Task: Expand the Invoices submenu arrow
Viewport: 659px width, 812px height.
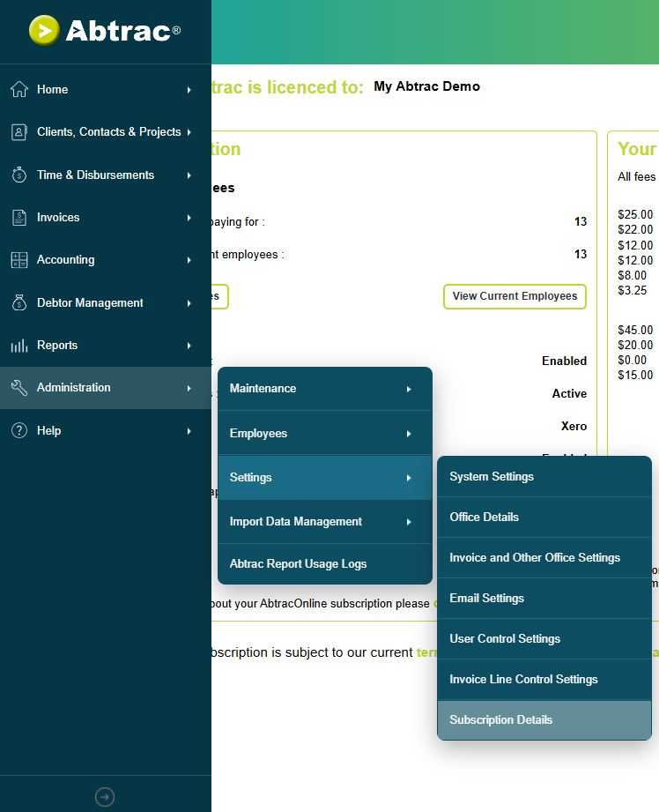Action: [189, 218]
